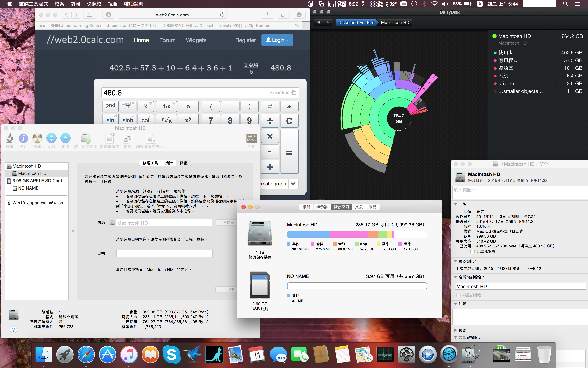Click the Resize Image icon in Disk Utility
The image size is (588, 368).
point(151,138)
